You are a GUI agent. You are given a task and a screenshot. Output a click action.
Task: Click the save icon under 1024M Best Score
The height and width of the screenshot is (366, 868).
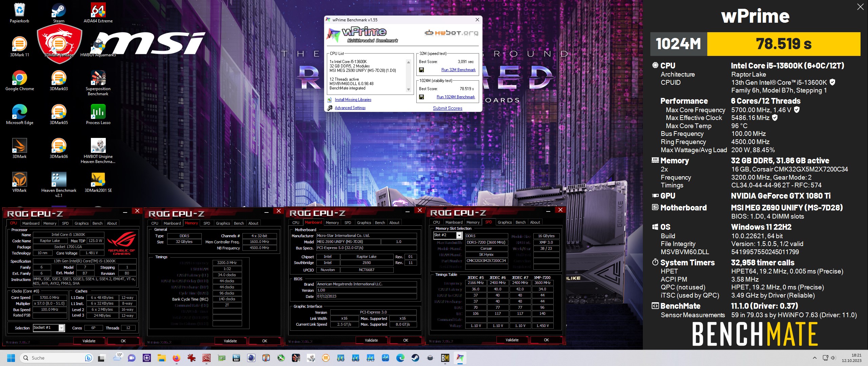pos(421,97)
